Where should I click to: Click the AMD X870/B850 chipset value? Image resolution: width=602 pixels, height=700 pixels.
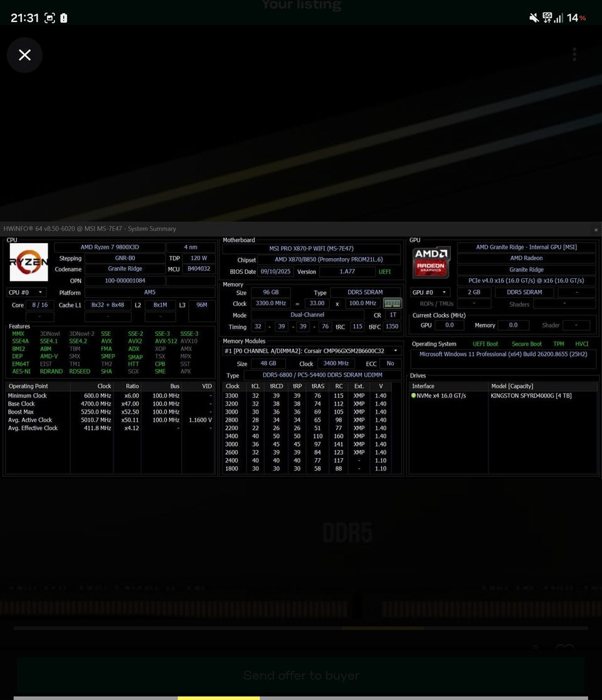(x=329, y=259)
